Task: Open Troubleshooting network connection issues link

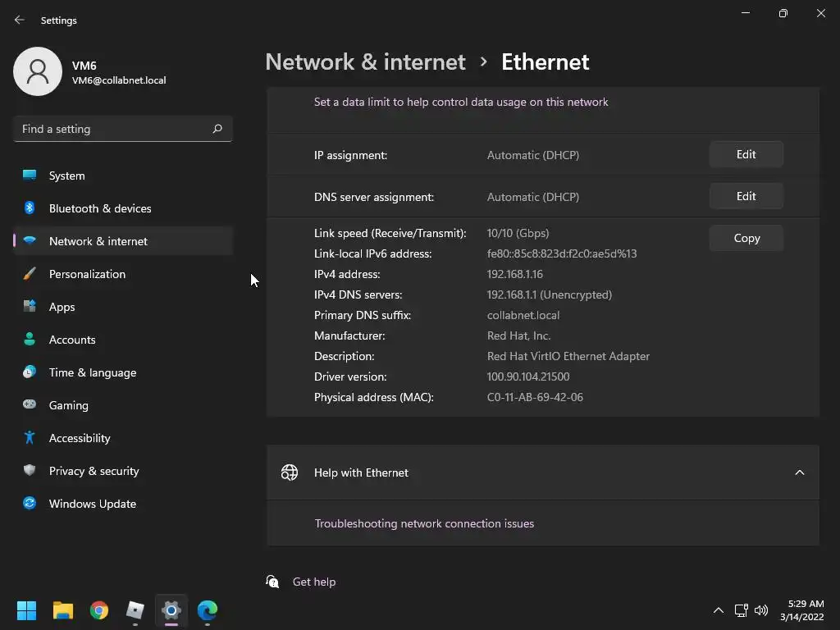Action: [424, 523]
